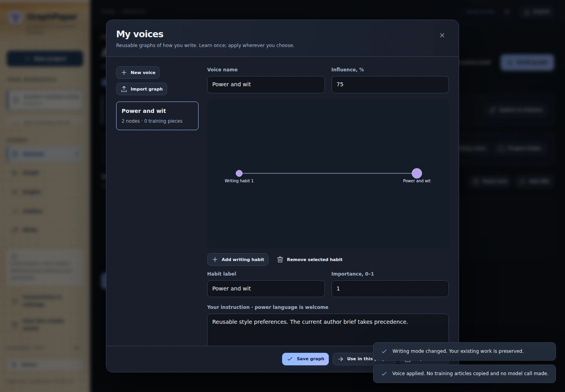Viewport: 565px width, 392px height.
Task: Edit the Importance 0-1 value
Action: pos(390,289)
